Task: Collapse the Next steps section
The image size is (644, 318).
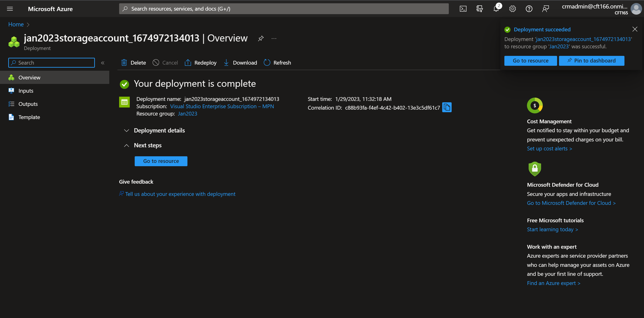Action: click(126, 145)
